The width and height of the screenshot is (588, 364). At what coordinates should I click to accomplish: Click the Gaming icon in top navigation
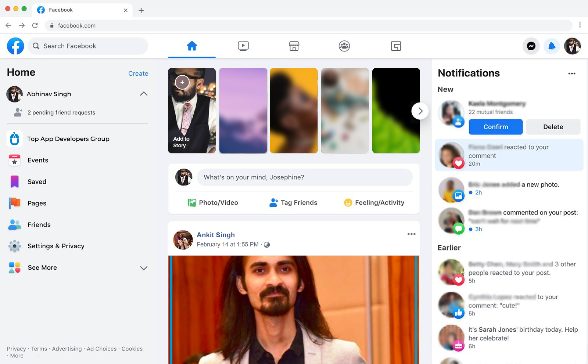[396, 46]
